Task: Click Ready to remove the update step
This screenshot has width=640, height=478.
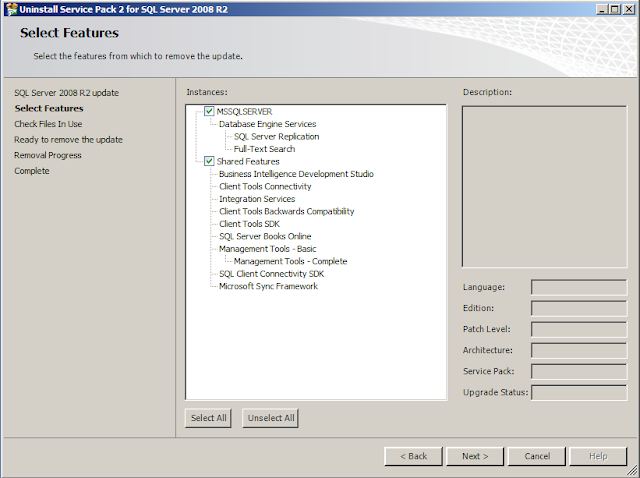Action: coord(68,140)
